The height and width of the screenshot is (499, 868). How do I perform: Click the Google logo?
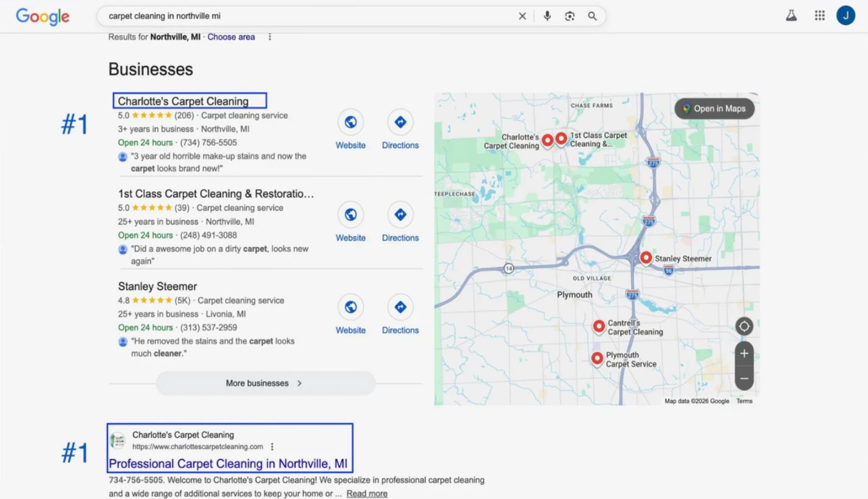pyautogui.click(x=43, y=17)
